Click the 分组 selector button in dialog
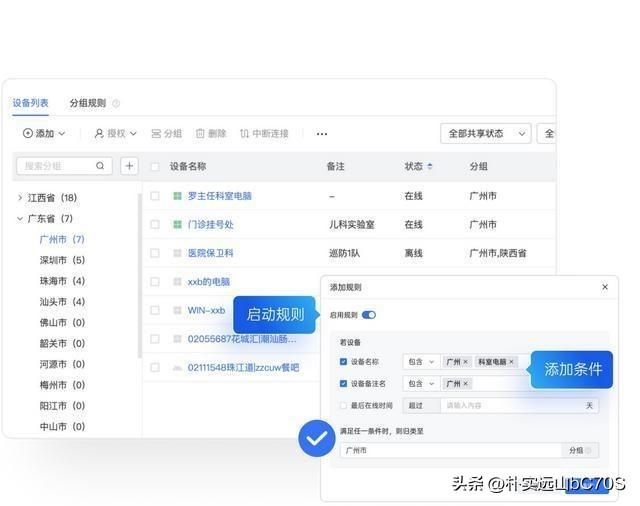Viewport: 640px width, 506px height. coord(580,450)
